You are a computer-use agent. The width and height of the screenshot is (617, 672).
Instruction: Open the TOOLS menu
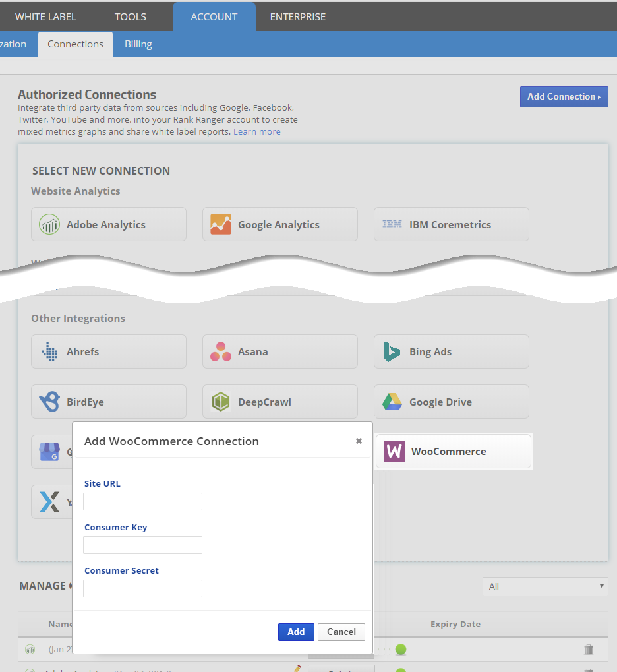click(x=131, y=16)
